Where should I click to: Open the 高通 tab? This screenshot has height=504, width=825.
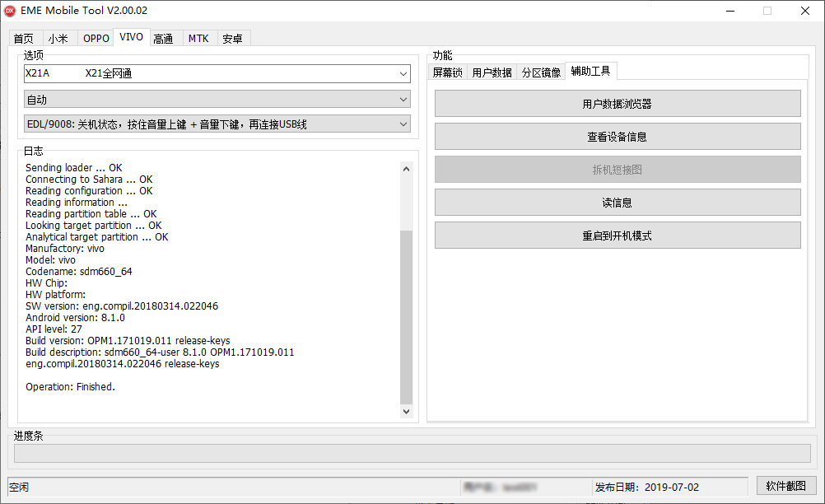[x=163, y=39]
